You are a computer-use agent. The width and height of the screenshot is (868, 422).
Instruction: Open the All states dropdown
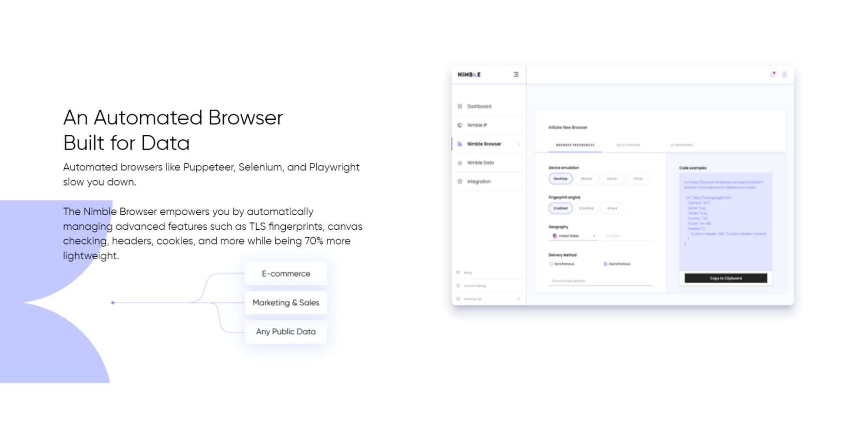click(x=627, y=236)
